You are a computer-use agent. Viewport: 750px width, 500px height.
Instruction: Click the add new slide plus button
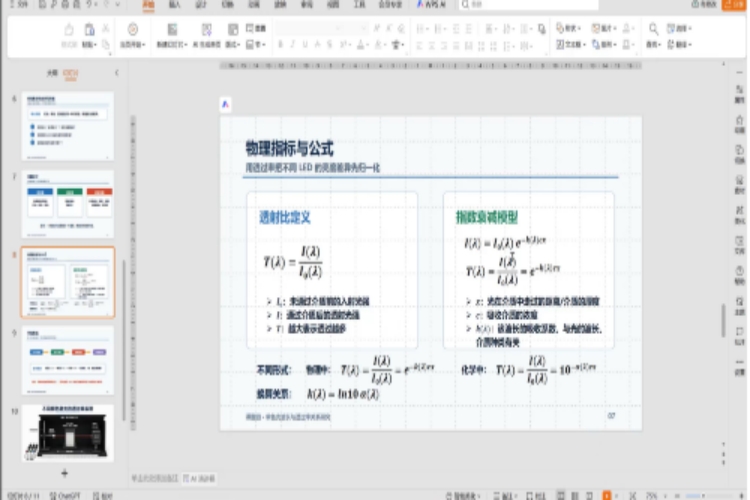click(65, 473)
